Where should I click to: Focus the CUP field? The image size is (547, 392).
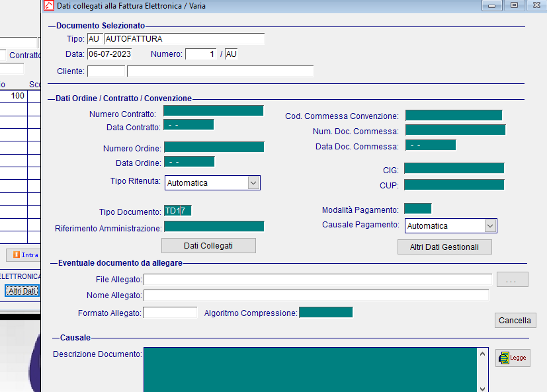pyautogui.click(x=454, y=185)
